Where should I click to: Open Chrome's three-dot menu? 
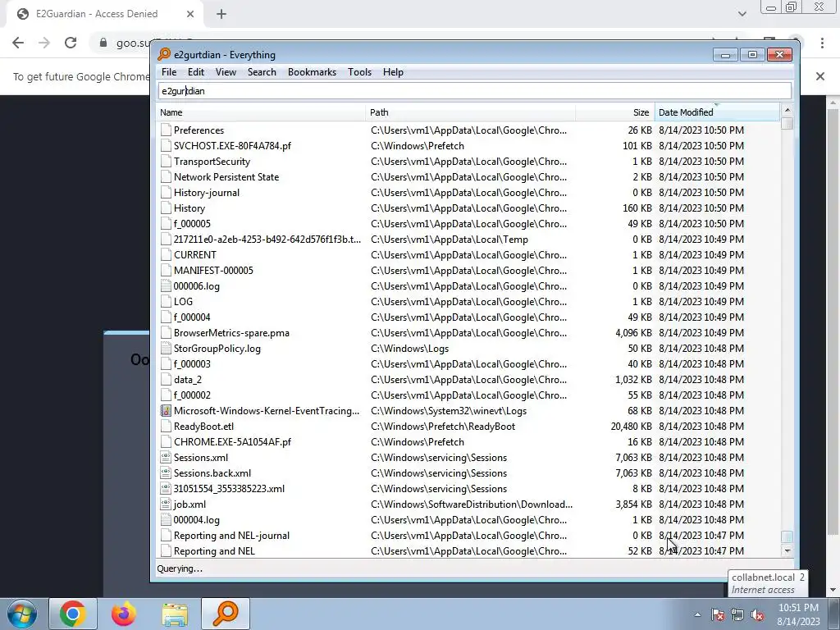pyautogui.click(x=822, y=43)
